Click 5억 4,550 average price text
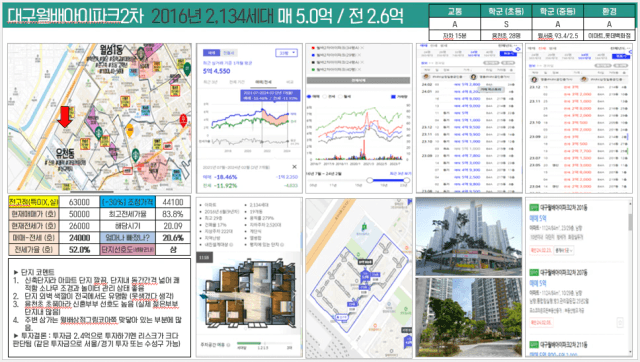Image resolution: width=640 pixels, height=362 pixels. 217,71
